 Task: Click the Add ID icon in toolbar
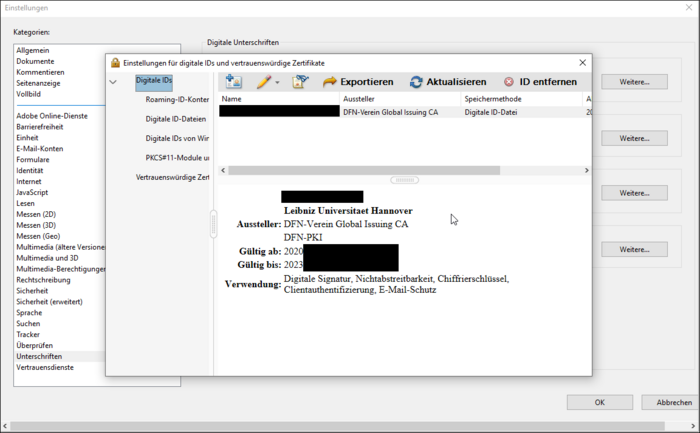233,82
